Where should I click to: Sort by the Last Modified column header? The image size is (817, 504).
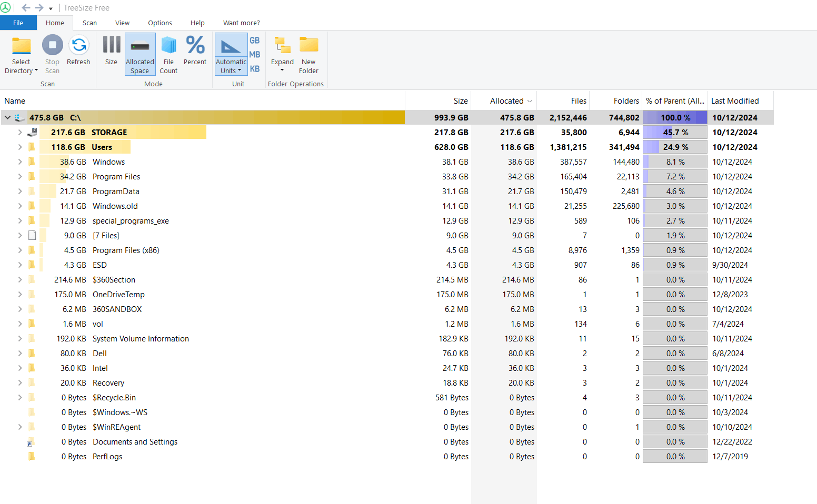tap(735, 101)
